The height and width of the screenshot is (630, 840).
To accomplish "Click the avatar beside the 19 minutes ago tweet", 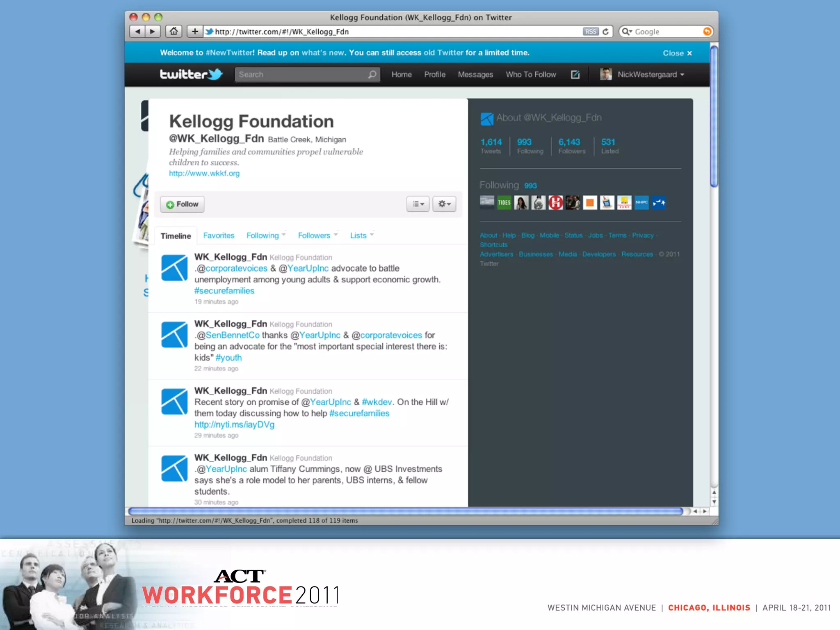I will pos(174,268).
